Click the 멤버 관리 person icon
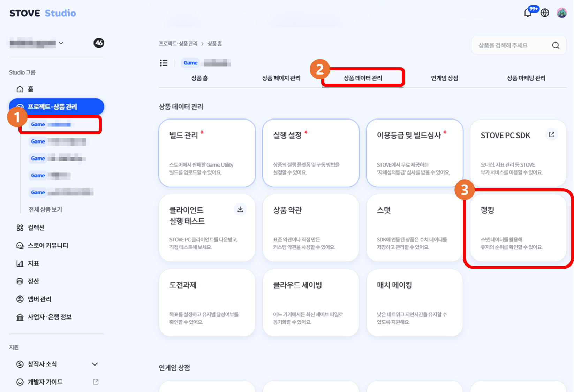574x392 pixels. click(20, 299)
